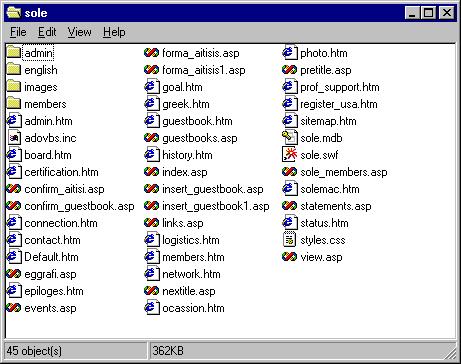The height and width of the screenshot is (364, 461).
Task: Click the forma_aitisis.asp file icon
Action: tap(152, 53)
